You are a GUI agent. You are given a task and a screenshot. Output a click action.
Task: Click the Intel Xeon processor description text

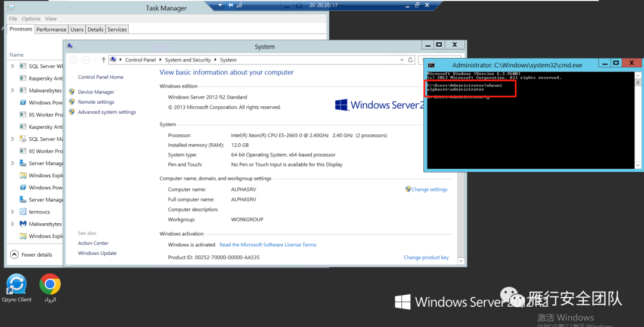[309, 135]
